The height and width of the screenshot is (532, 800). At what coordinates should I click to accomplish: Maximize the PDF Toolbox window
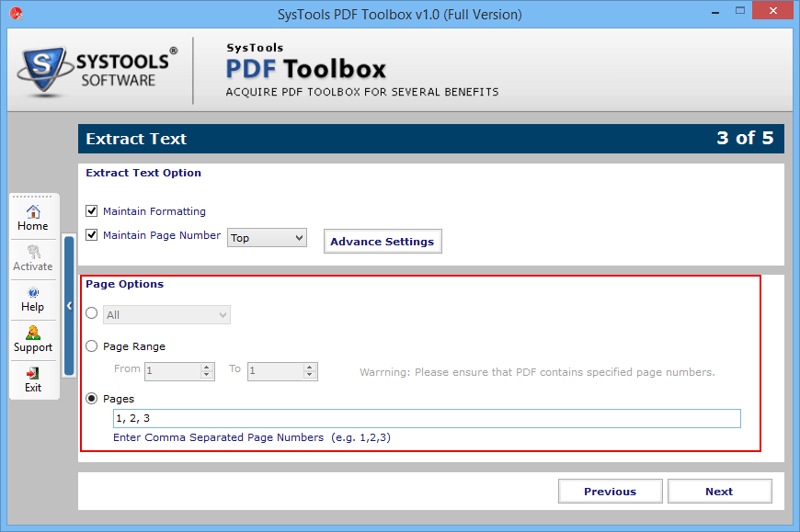[x=740, y=11]
